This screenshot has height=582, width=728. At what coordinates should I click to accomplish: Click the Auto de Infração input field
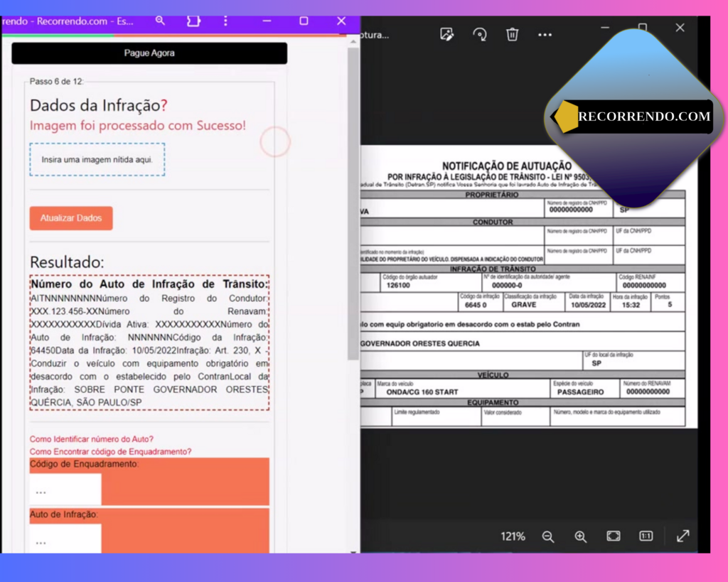[65, 539]
